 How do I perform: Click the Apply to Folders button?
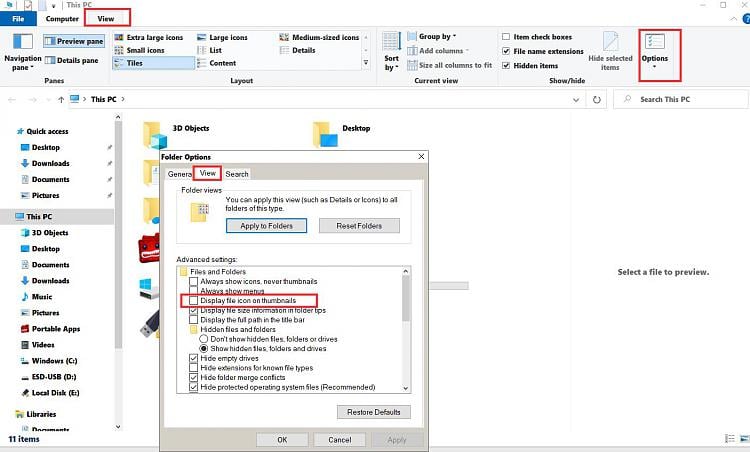(x=266, y=226)
